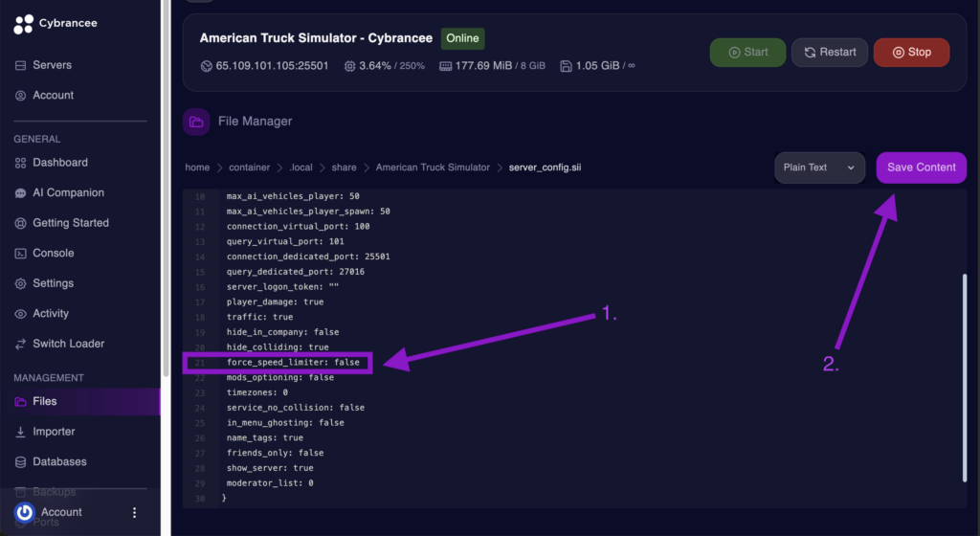Click the service_no_collision: false line
The height and width of the screenshot is (536, 980).
click(295, 408)
